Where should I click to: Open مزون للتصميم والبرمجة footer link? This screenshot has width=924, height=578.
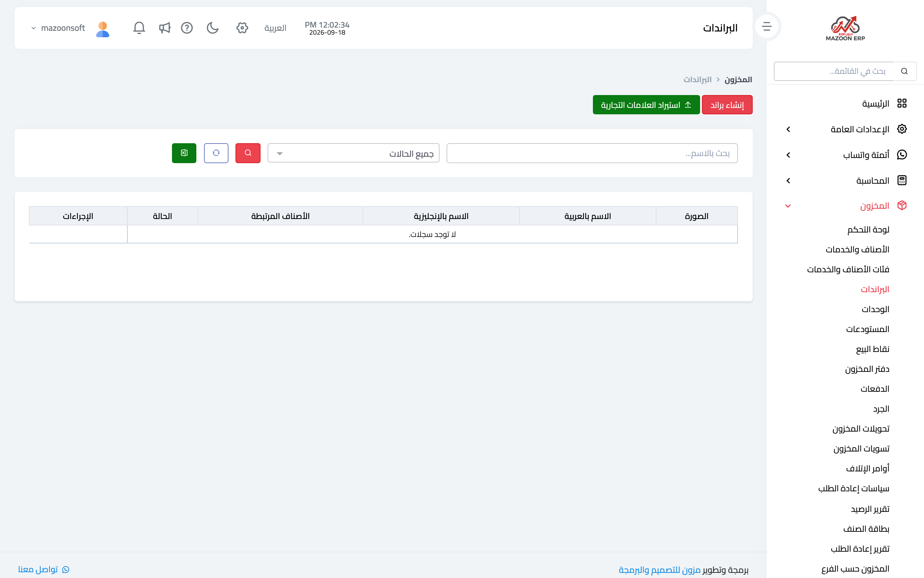tap(659, 570)
